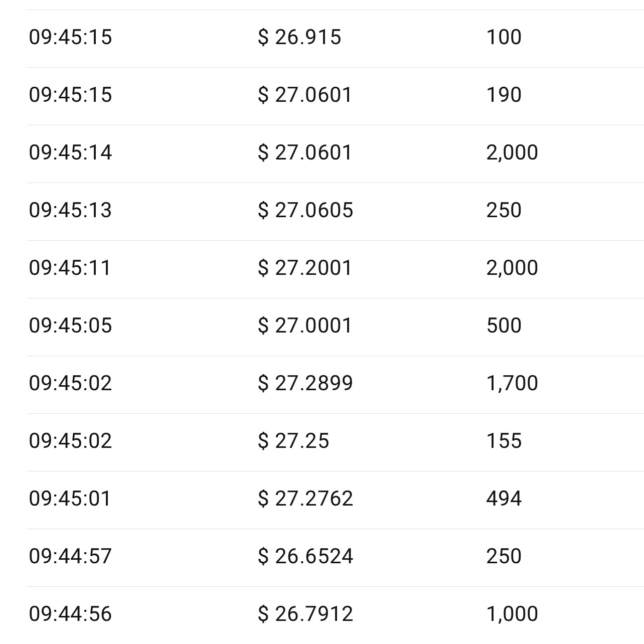Select the 1,000 volume cell
Viewport: 644px width, 644px height.
(512, 614)
